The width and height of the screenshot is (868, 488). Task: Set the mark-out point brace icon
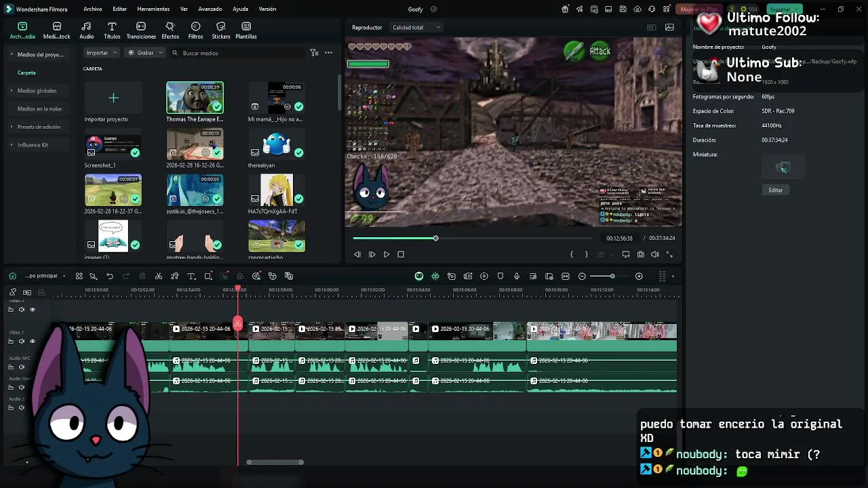pos(587,254)
